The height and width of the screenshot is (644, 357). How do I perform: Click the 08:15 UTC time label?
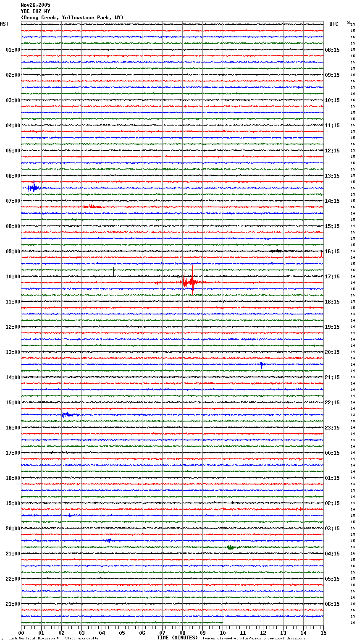tap(332, 50)
